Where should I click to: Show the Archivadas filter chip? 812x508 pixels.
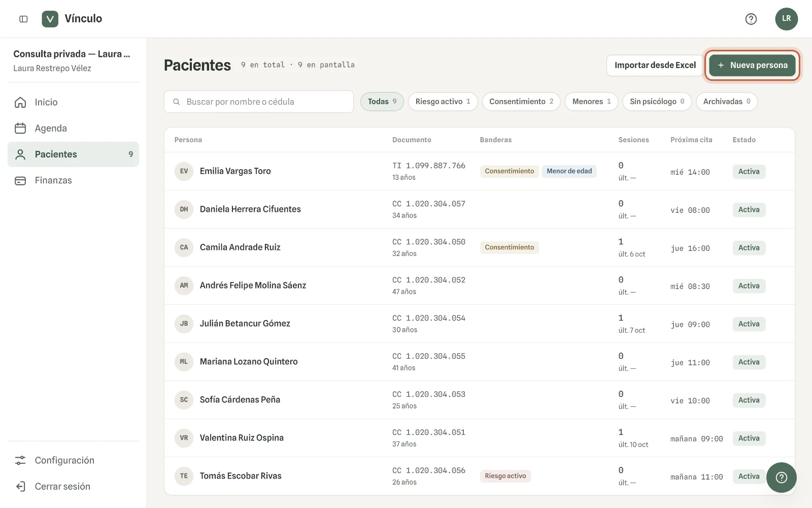coord(727,102)
